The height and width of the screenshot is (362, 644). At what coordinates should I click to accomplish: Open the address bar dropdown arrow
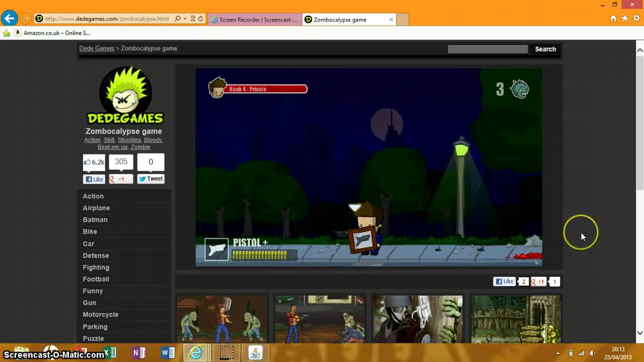(x=185, y=19)
